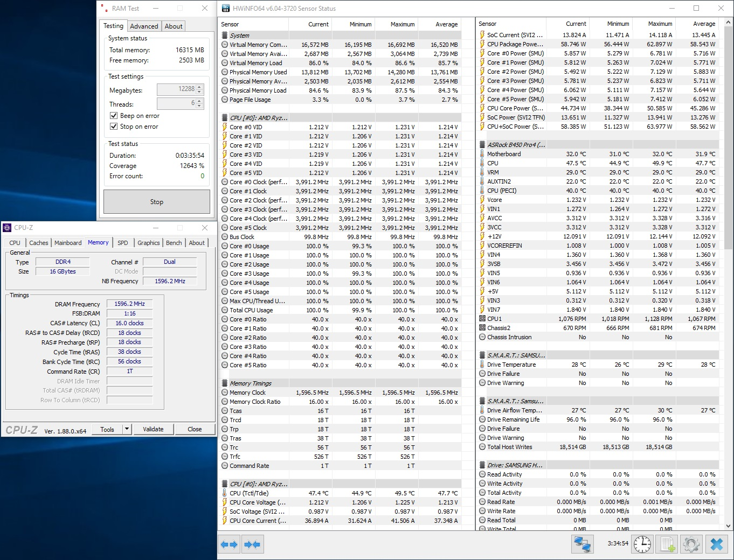Screen dimensions: 734x560
Task: Click the Tools button in CPU-Z
Action: pyautogui.click(x=107, y=429)
